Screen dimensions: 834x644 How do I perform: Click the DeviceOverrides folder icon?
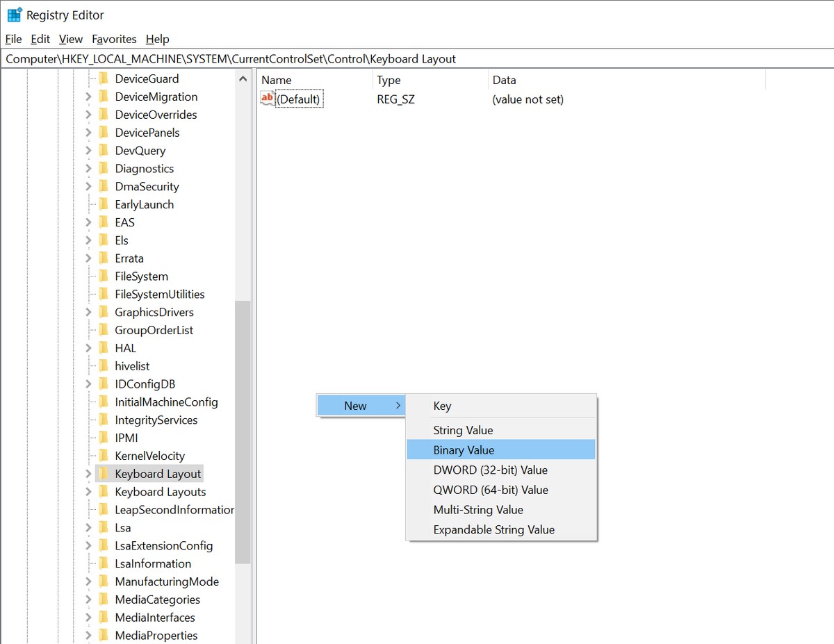tap(103, 115)
